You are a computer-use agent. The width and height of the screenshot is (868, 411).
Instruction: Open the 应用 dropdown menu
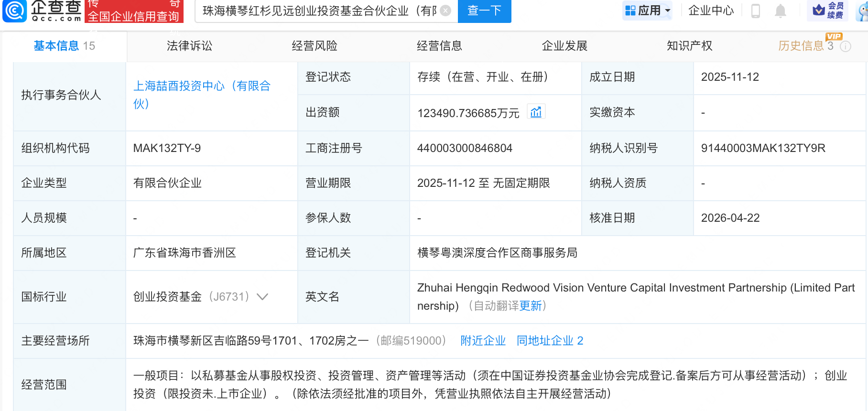[x=648, y=11]
